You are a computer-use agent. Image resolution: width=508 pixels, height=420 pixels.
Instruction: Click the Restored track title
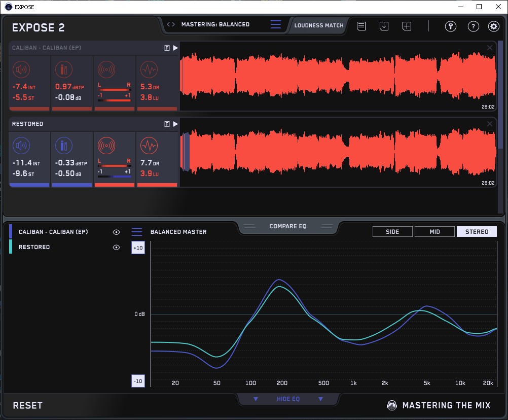(27, 124)
